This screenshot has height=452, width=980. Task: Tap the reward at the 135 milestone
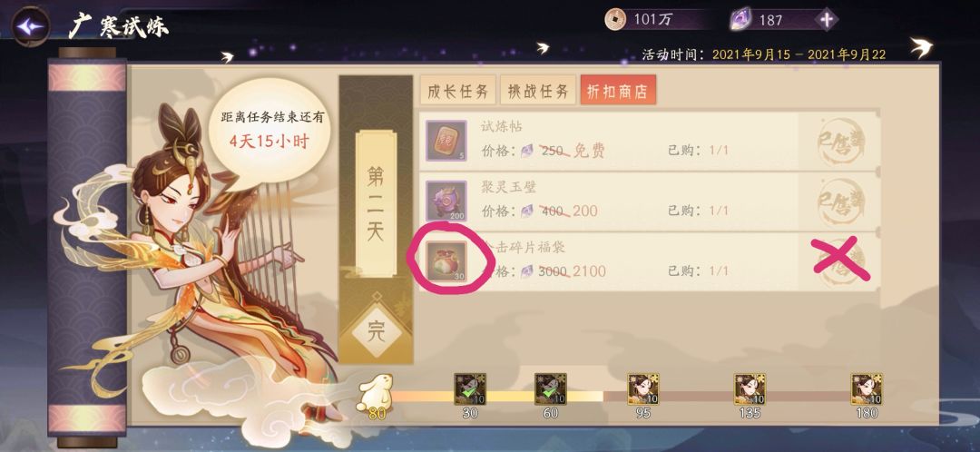(750, 389)
